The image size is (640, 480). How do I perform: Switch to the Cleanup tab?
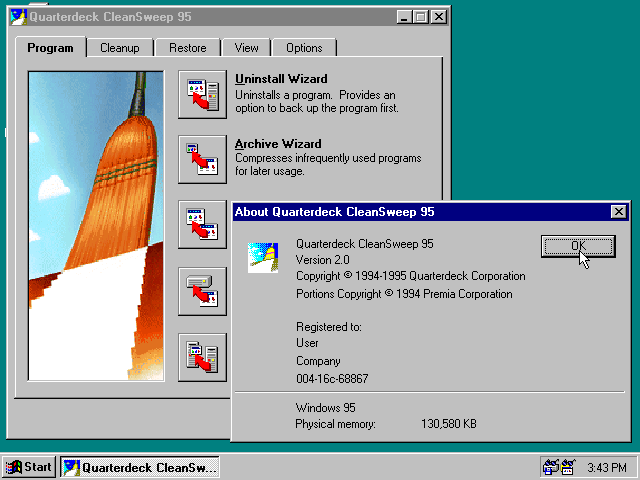pyautogui.click(x=120, y=48)
